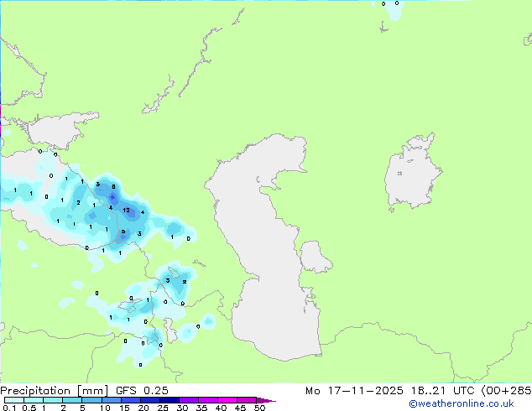This screenshot has height=411, width=532.
Task: Click the legend label '30'
Action: [x=182, y=408]
